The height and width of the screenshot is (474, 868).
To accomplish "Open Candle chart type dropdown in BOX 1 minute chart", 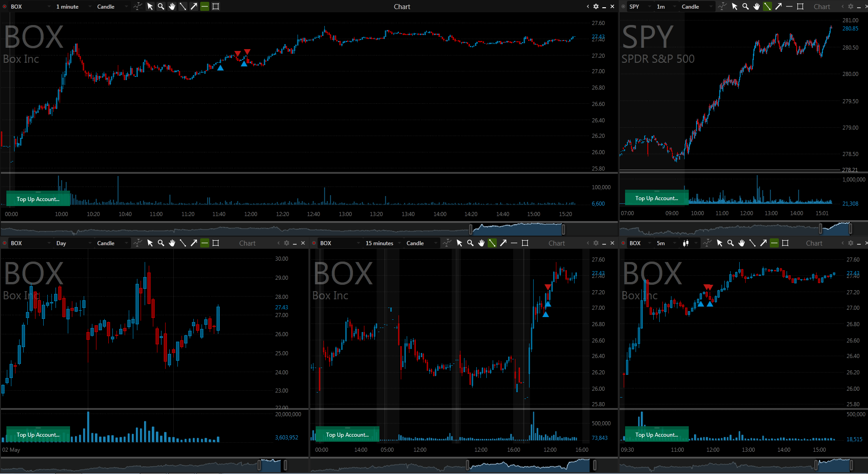I will click(112, 6).
